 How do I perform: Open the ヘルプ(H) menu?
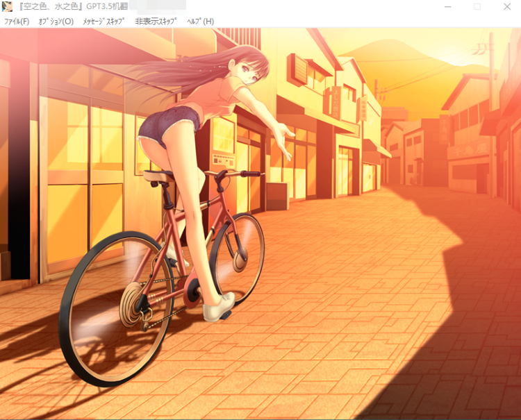[x=200, y=22]
